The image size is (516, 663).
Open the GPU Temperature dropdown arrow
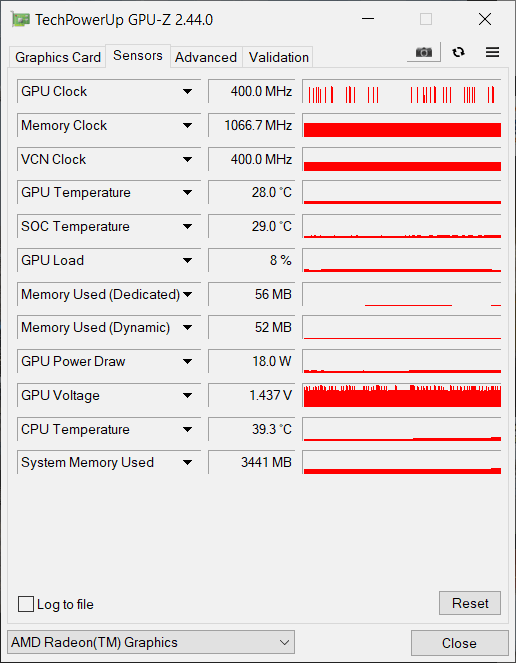click(187, 192)
